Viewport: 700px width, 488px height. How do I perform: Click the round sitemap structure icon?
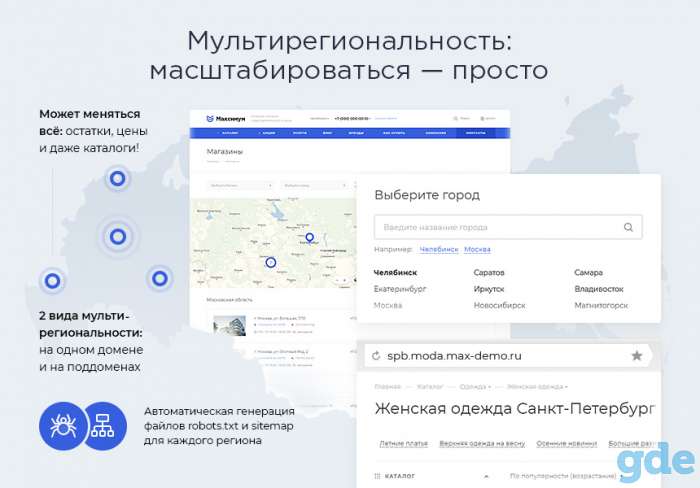(x=104, y=425)
